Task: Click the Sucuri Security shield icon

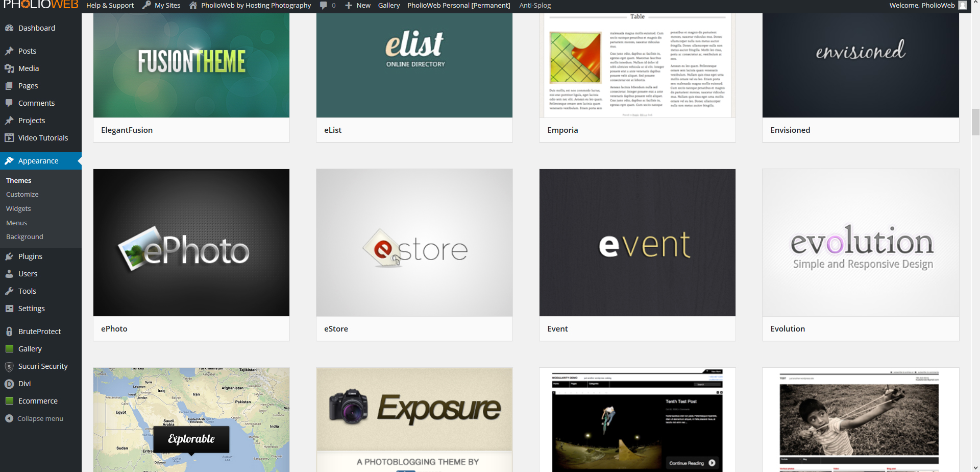Action: (x=9, y=366)
